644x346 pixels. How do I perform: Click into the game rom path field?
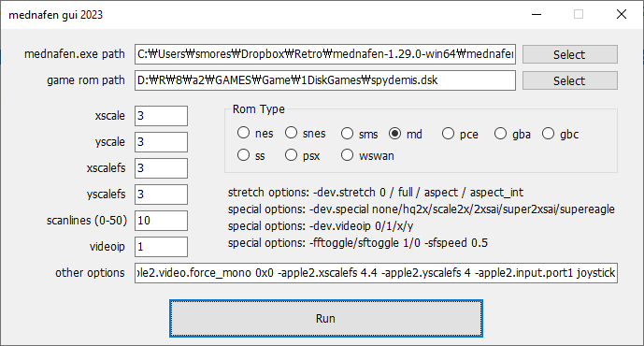click(x=325, y=80)
